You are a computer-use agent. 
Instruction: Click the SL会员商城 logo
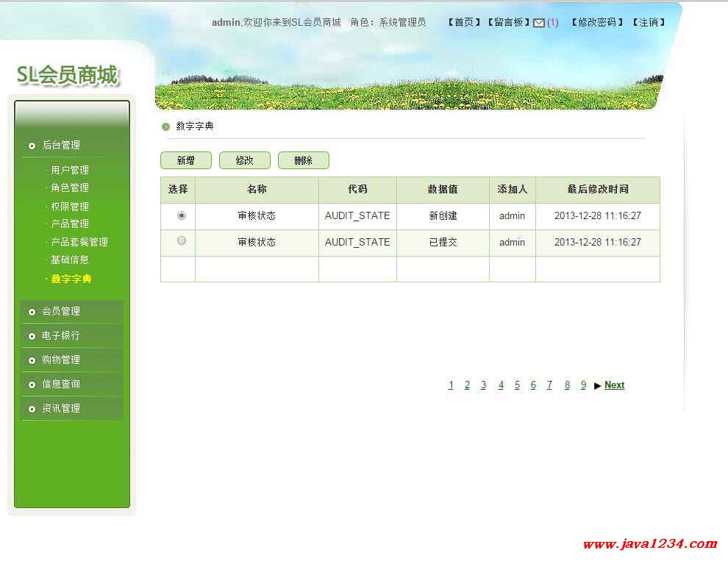click(67, 75)
